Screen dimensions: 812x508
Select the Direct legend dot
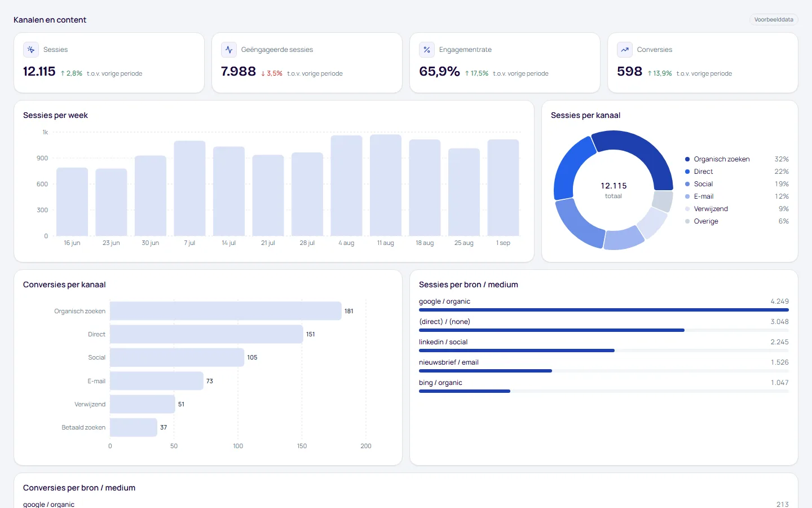(687, 172)
